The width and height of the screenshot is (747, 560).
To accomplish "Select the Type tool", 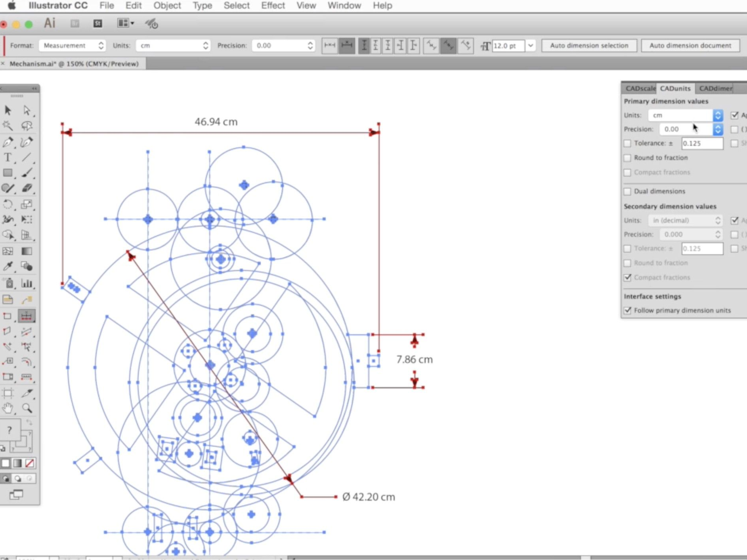I will pos(8,158).
